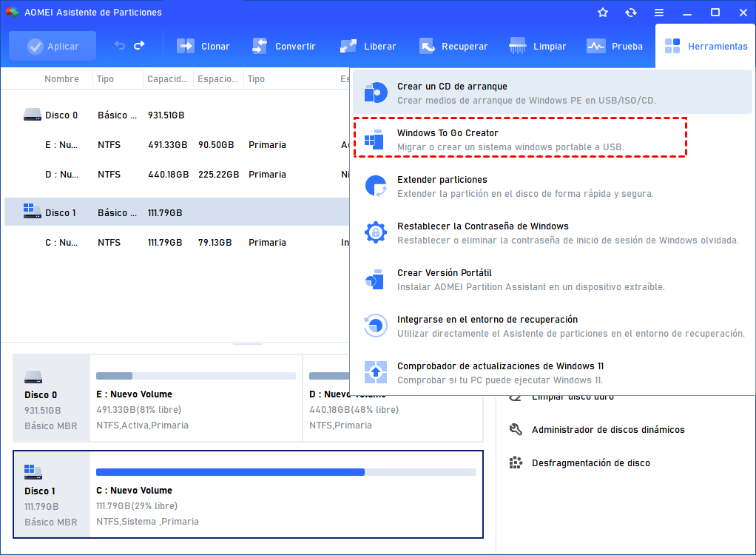Screen dimensions: 756x555
Task: Open the Prueba toolbar option
Action: pyautogui.click(x=615, y=47)
